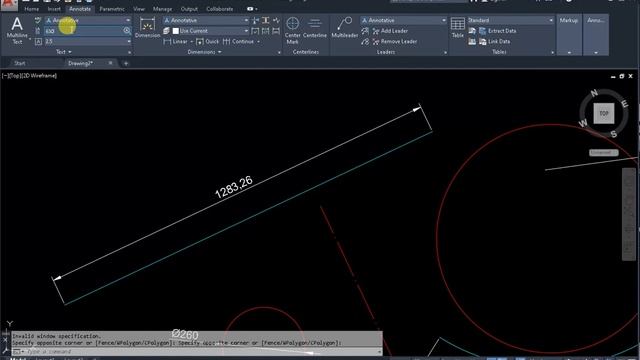The width and height of the screenshot is (640, 360).
Task: Activate the Centerline tool
Action: pyautogui.click(x=315, y=28)
